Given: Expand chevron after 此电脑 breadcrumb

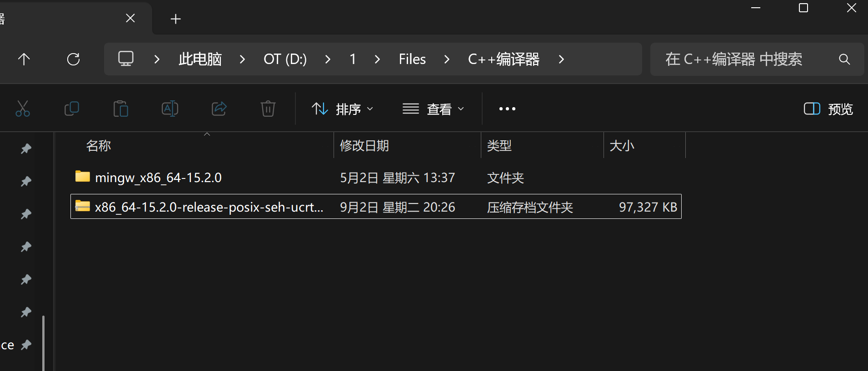Looking at the screenshot, I should pos(242,59).
